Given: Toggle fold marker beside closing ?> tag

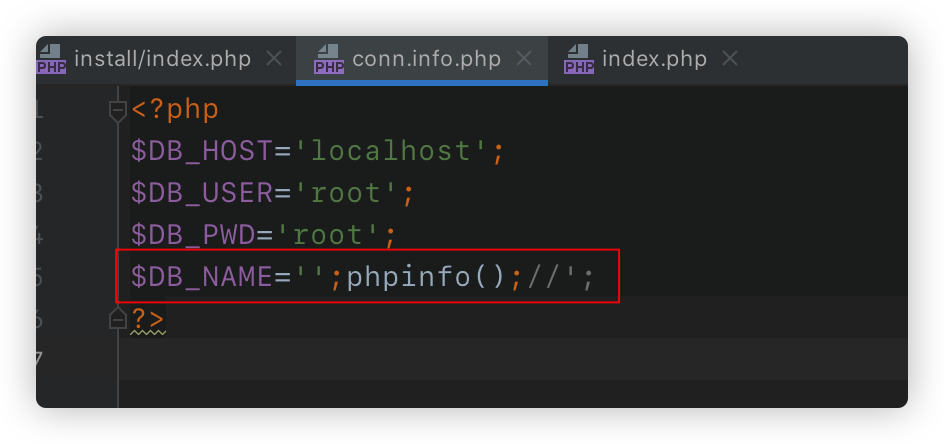Looking at the screenshot, I should (118, 320).
